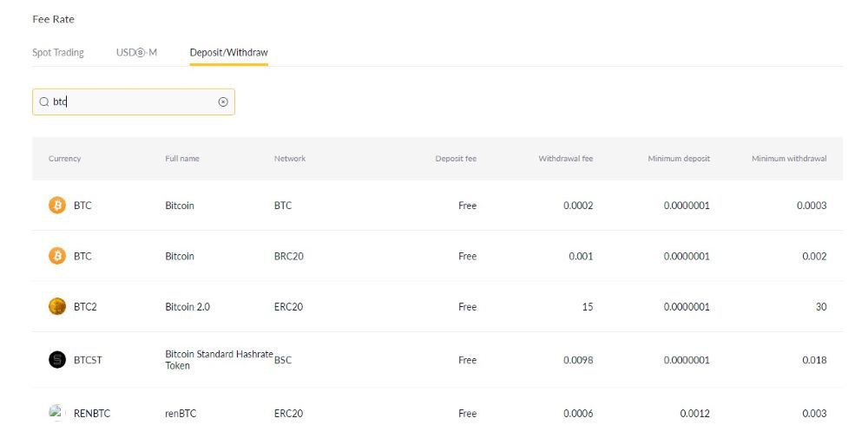Click the Bitcoin coin icon in BRC20 row
Image resolution: width=868 pixels, height=438 pixels.
click(57, 256)
